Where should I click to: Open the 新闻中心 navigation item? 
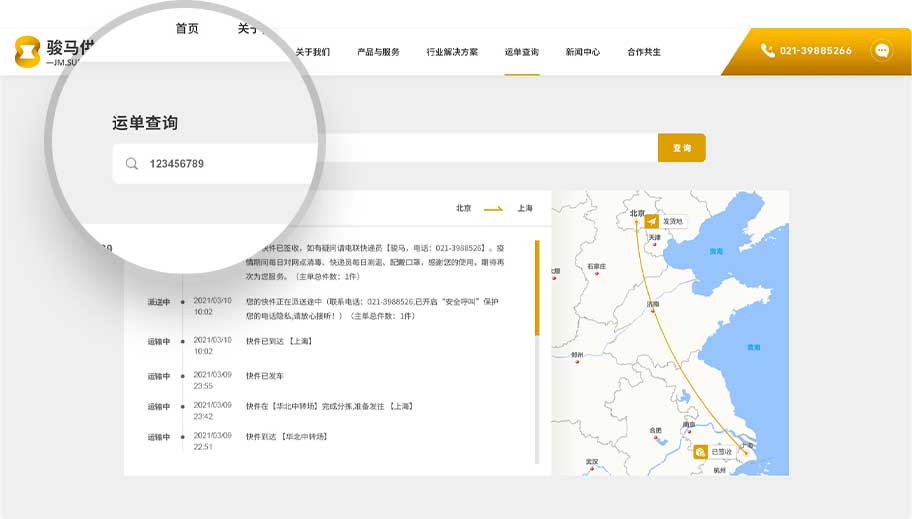tap(582, 52)
